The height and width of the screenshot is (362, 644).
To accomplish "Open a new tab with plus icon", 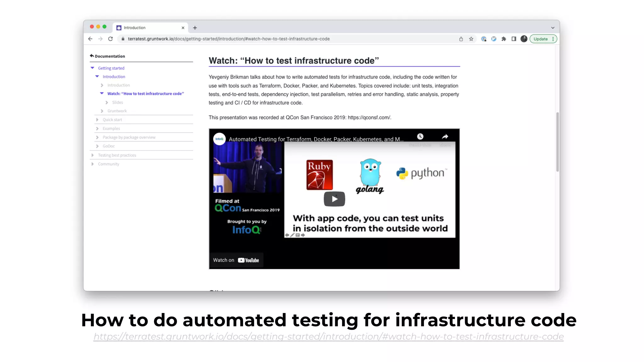I will [x=195, y=28].
